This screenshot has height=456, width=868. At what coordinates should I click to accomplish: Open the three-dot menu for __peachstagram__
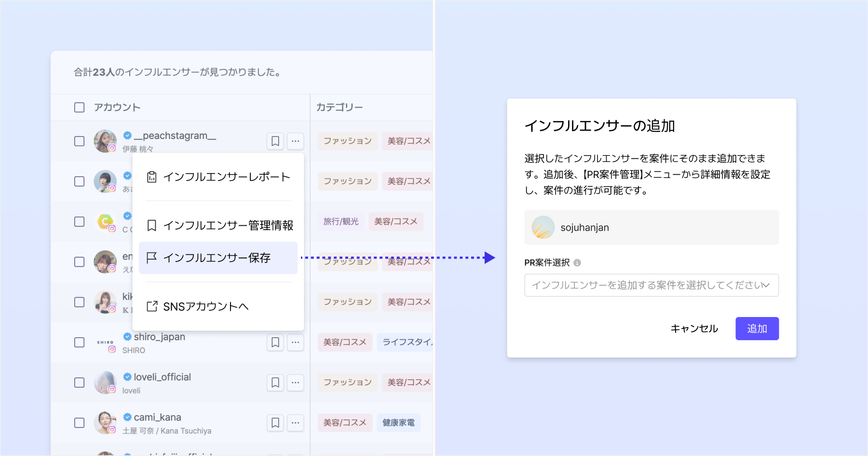coord(296,141)
